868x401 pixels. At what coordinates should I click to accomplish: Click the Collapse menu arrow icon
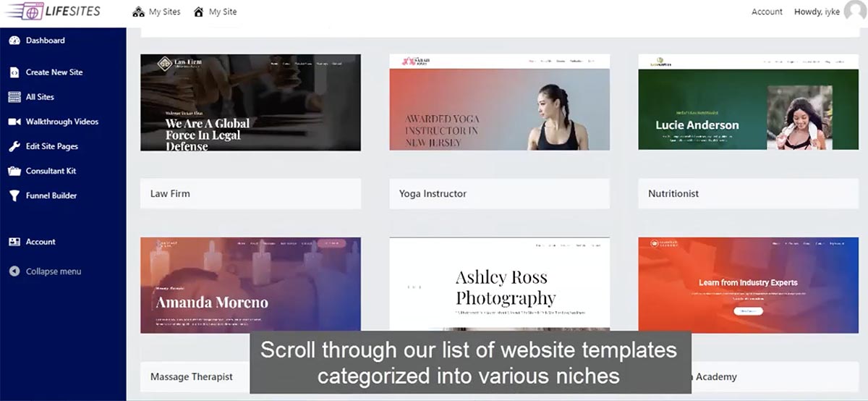(x=14, y=271)
